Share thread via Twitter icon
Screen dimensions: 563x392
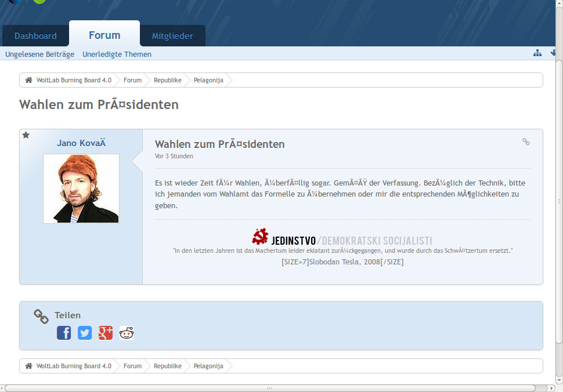(x=85, y=333)
